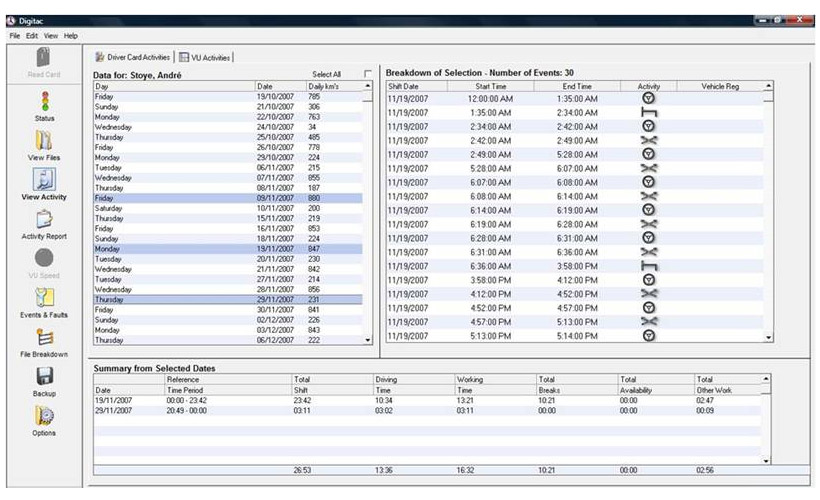Image resolution: width=820 pixels, height=500 pixels.
Task: Select Tuesday 20/11/2007 row
Action: coord(228,259)
